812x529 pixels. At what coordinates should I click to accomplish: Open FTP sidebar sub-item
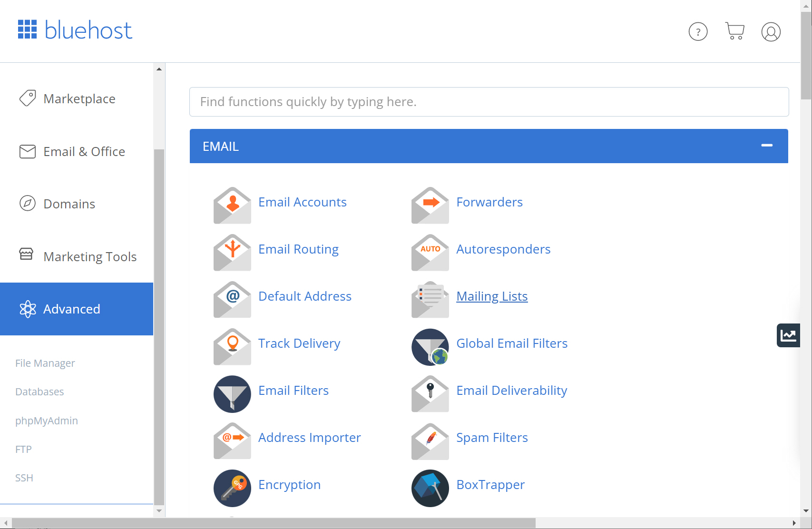tap(23, 449)
